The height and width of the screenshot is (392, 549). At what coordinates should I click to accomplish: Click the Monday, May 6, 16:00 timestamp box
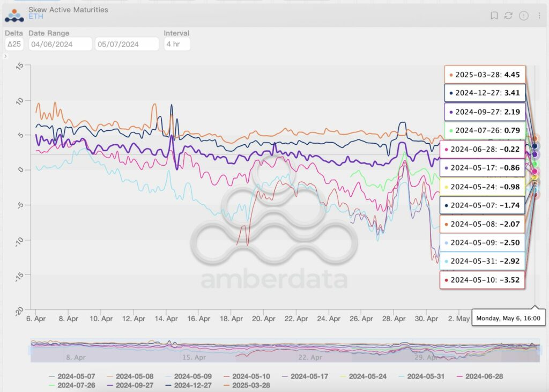coord(508,318)
